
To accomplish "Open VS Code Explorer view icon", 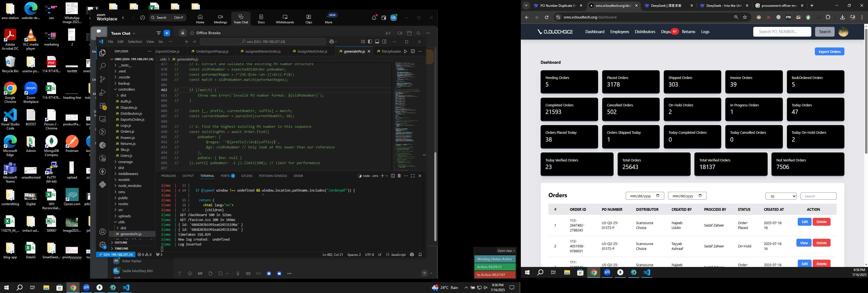I will click(103, 53).
